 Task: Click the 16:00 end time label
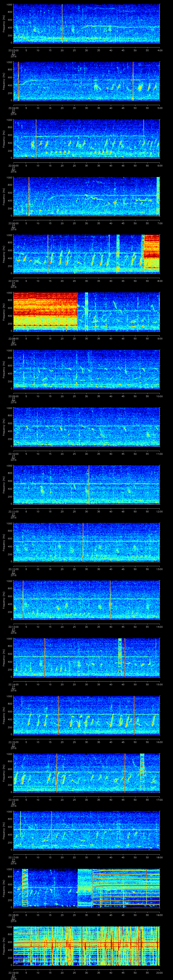[160, 742]
